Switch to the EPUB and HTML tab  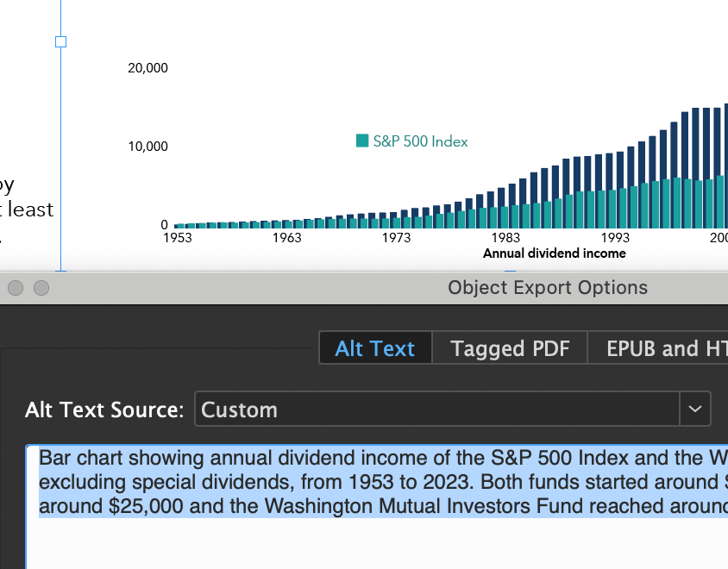(x=664, y=348)
